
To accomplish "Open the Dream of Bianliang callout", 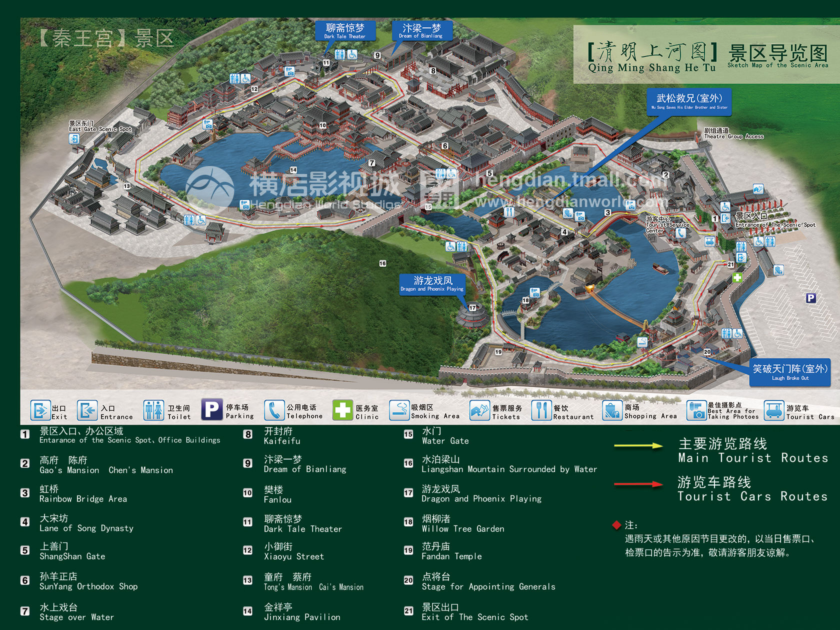I will pyautogui.click(x=421, y=30).
